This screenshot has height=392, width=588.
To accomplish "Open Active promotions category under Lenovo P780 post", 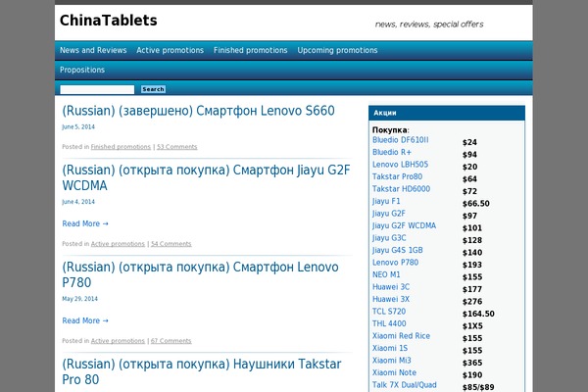I will point(118,341).
